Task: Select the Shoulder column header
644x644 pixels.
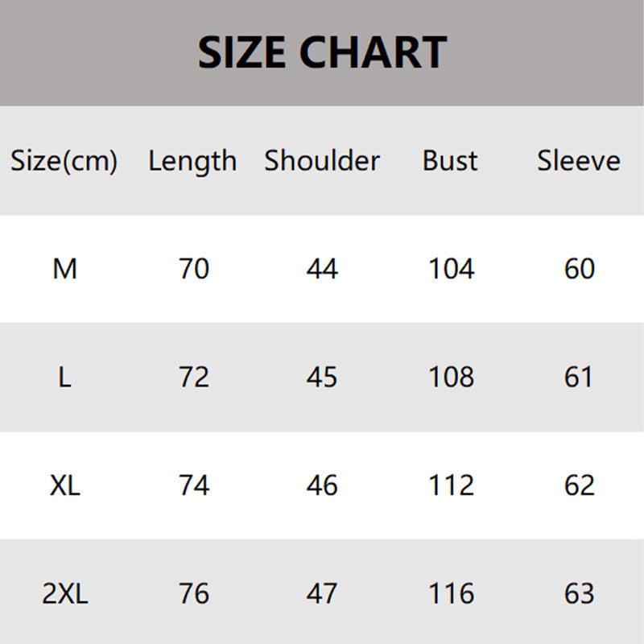Action: click(x=322, y=160)
